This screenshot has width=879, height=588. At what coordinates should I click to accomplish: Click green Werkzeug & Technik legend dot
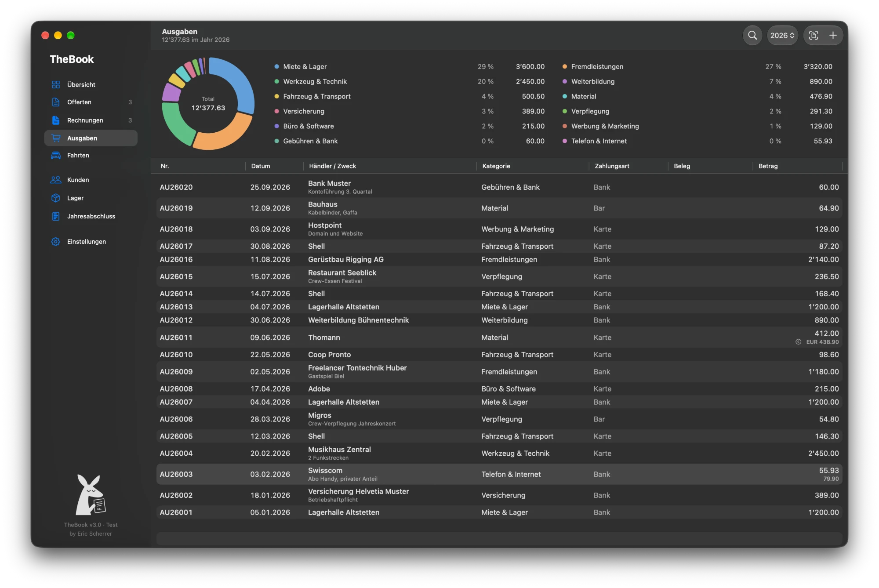click(x=277, y=82)
